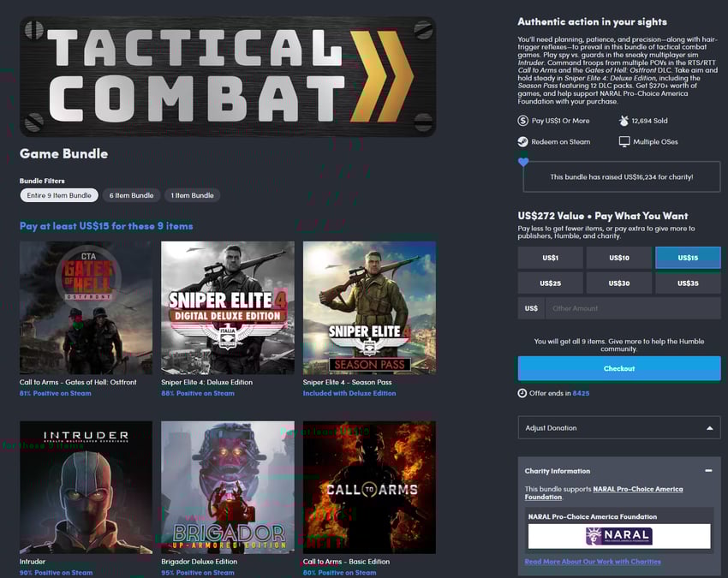
Task: Click the title Call to Arms - Basic Edition
Action: 346,562
